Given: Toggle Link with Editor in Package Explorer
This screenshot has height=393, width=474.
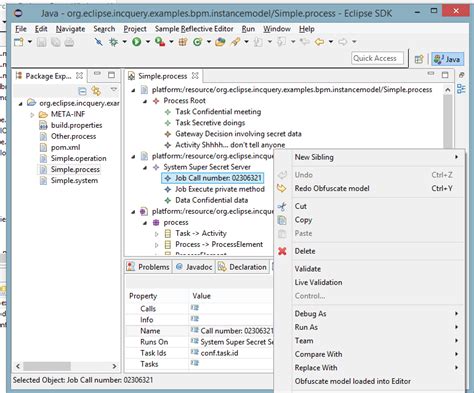Looking at the screenshot, I should 96,91.
